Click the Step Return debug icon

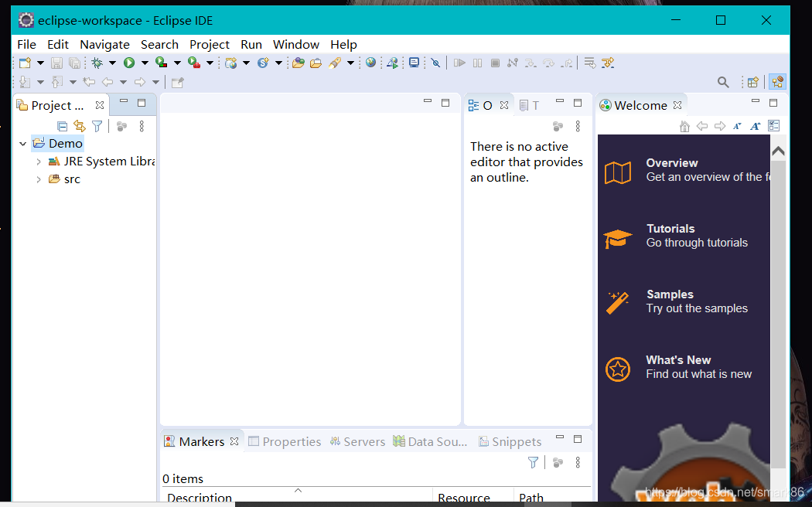click(567, 63)
